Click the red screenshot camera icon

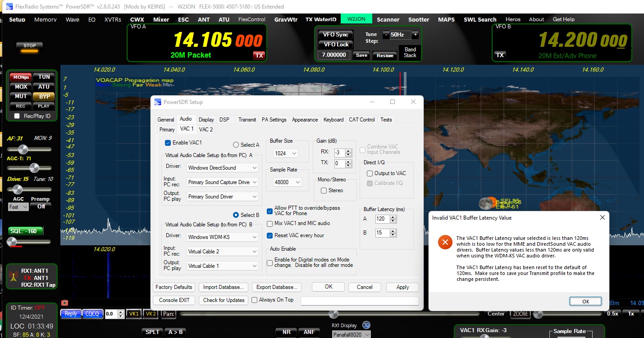[x=64, y=303]
